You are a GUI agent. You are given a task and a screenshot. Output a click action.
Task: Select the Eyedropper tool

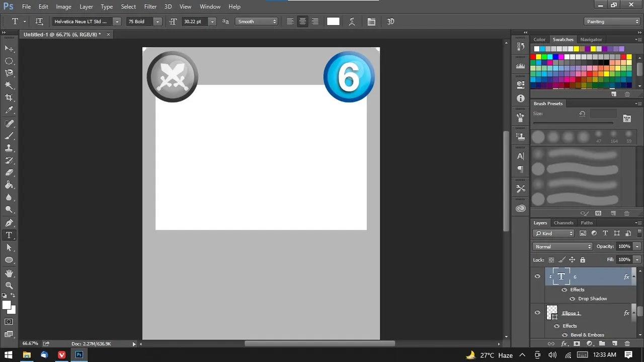[x=9, y=111]
